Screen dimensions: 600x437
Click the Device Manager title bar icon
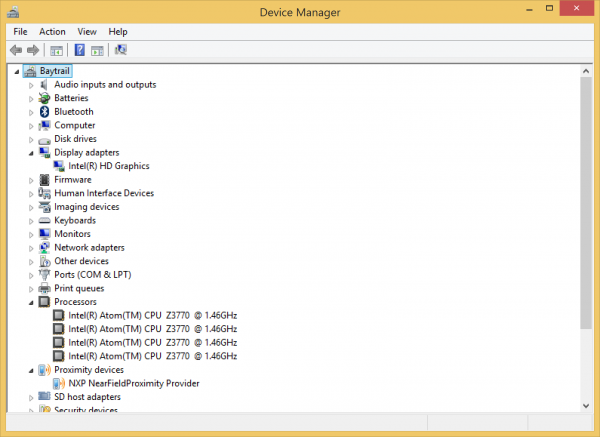[13, 12]
